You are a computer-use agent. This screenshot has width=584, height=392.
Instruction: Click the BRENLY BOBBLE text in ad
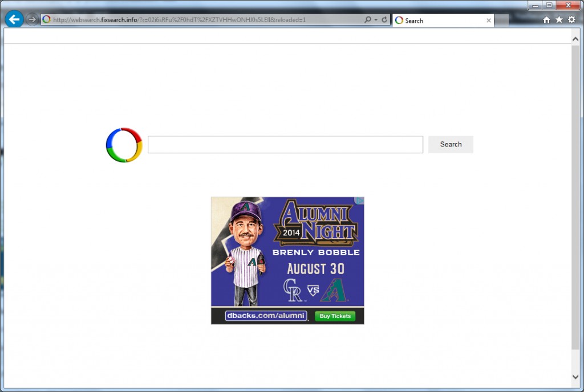pyautogui.click(x=316, y=252)
